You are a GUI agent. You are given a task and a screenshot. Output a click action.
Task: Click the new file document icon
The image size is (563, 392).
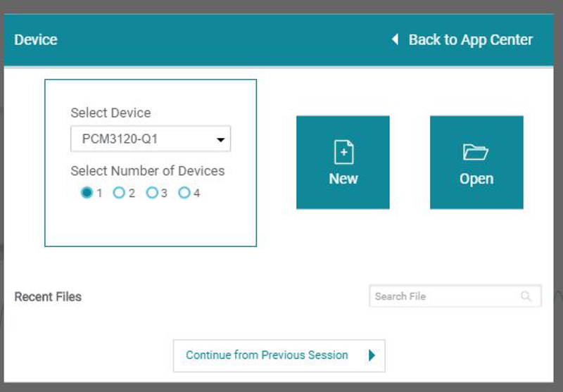point(343,152)
